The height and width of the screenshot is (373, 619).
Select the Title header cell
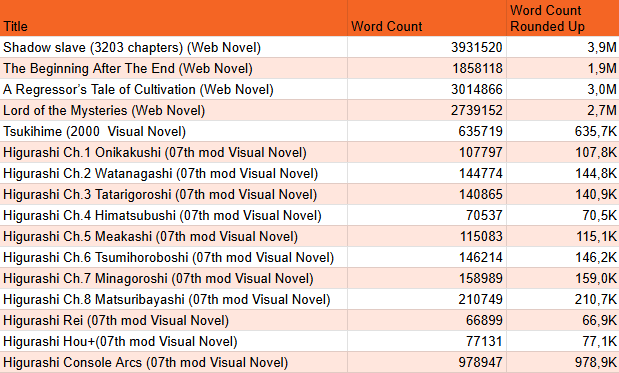(174, 18)
